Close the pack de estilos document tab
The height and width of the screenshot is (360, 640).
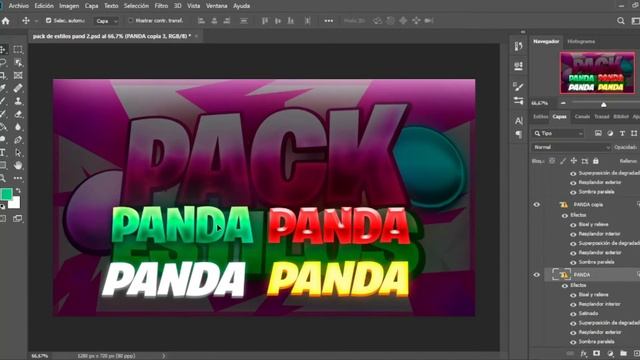click(x=196, y=36)
